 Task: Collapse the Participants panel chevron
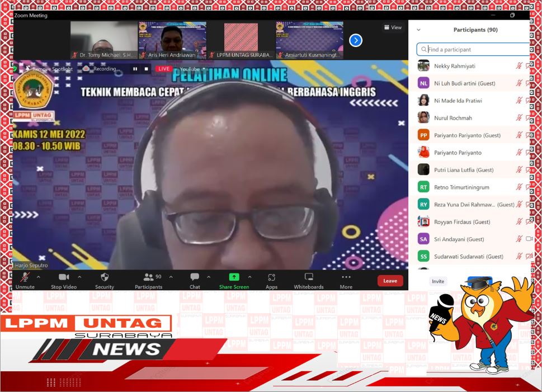[x=418, y=30]
